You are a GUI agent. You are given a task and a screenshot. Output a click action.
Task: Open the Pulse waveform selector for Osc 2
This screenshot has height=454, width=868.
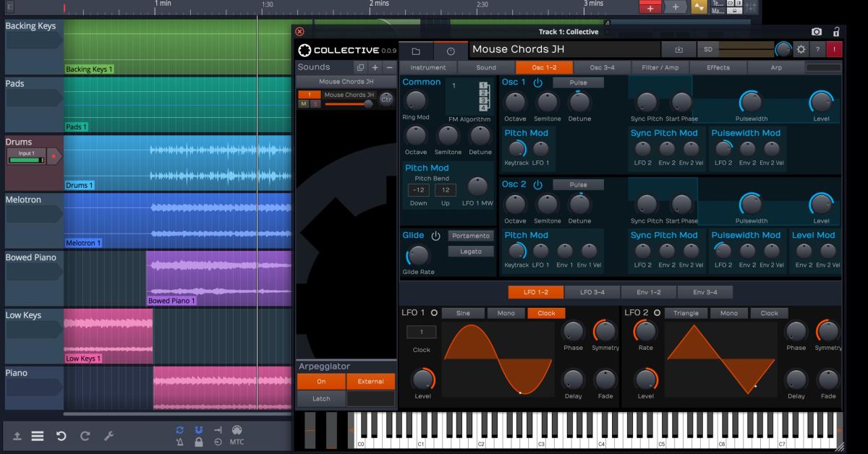coord(578,184)
